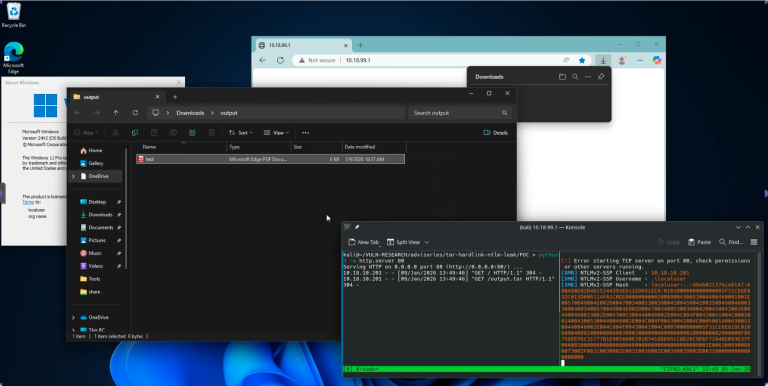Screen dimensions: 768x386
Task: Click New Tab in Konsole toolbar
Action: (363, 242)
